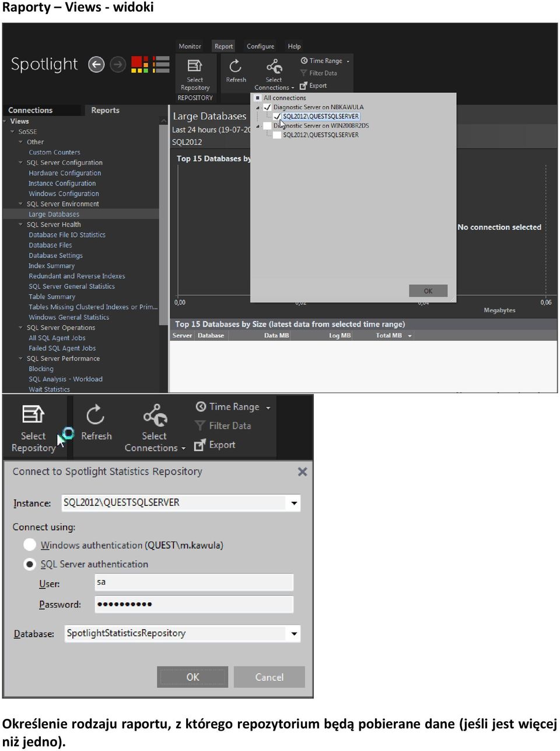Viewport: 560px width, 751px height.
Task: Collapse SQL Server Performance node
Action: pos(21,359)
